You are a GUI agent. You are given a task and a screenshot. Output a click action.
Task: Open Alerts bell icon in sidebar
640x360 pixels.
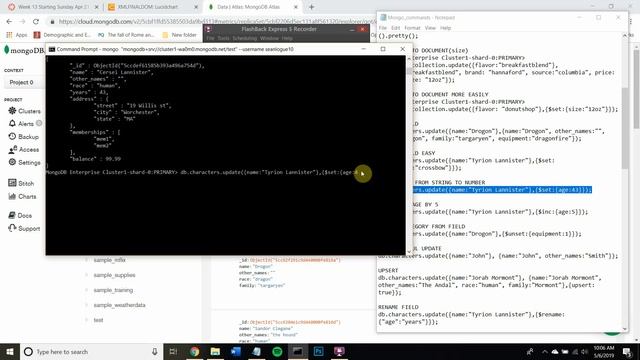[x=12, y=123]
